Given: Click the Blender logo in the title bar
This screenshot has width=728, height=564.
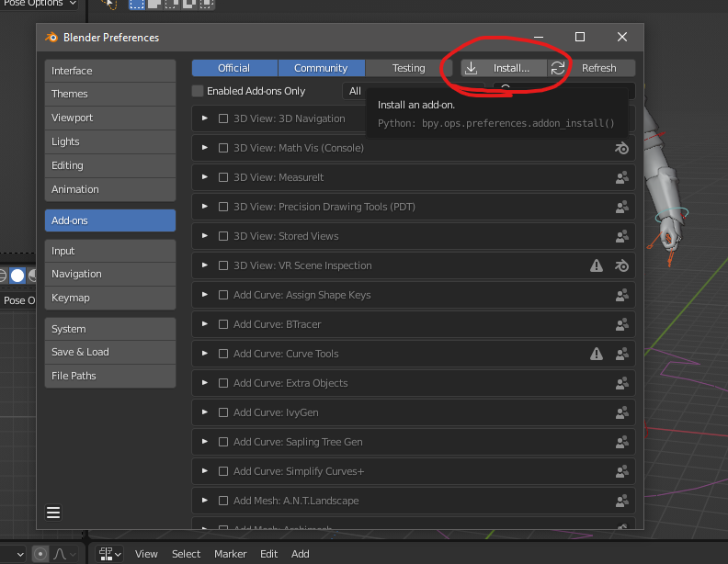Looking at the screenshot, I should [51, 37].
